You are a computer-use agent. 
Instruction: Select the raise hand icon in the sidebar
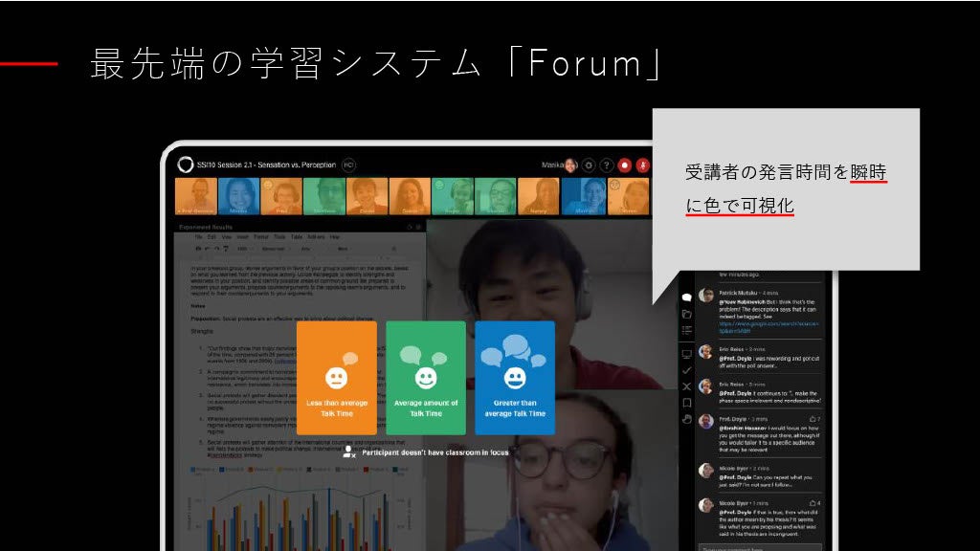pos(688,420)
